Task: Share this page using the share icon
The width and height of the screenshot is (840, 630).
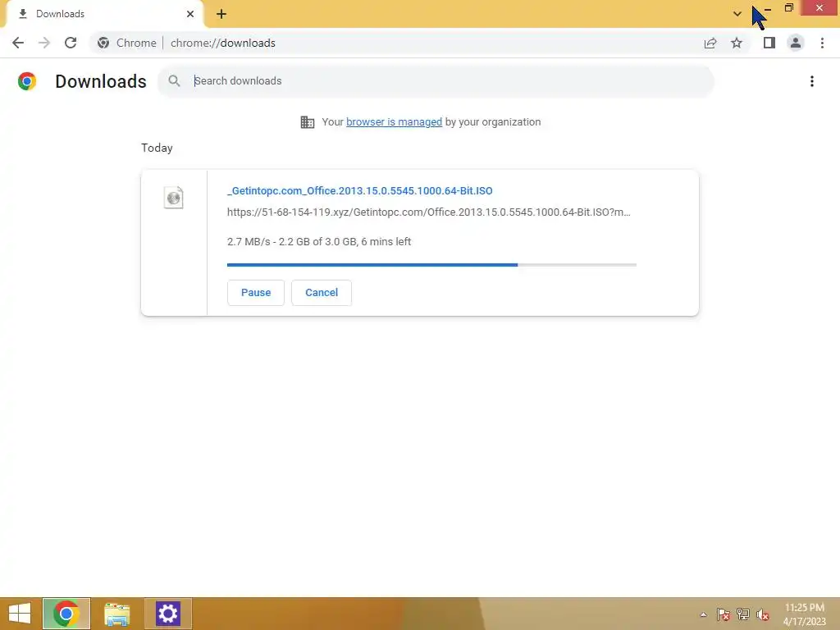Action: pos(710,43)
